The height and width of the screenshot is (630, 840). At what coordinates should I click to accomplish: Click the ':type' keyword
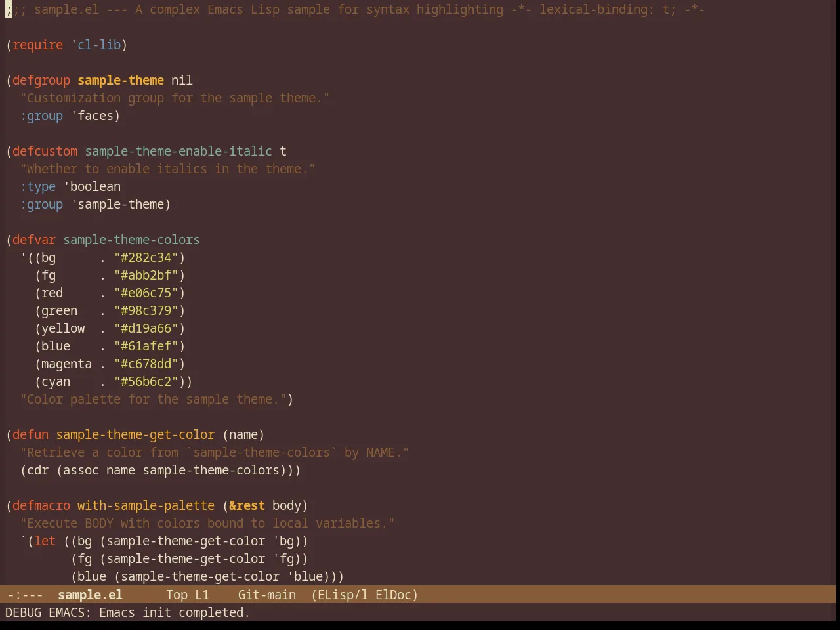tap(37, 186)
